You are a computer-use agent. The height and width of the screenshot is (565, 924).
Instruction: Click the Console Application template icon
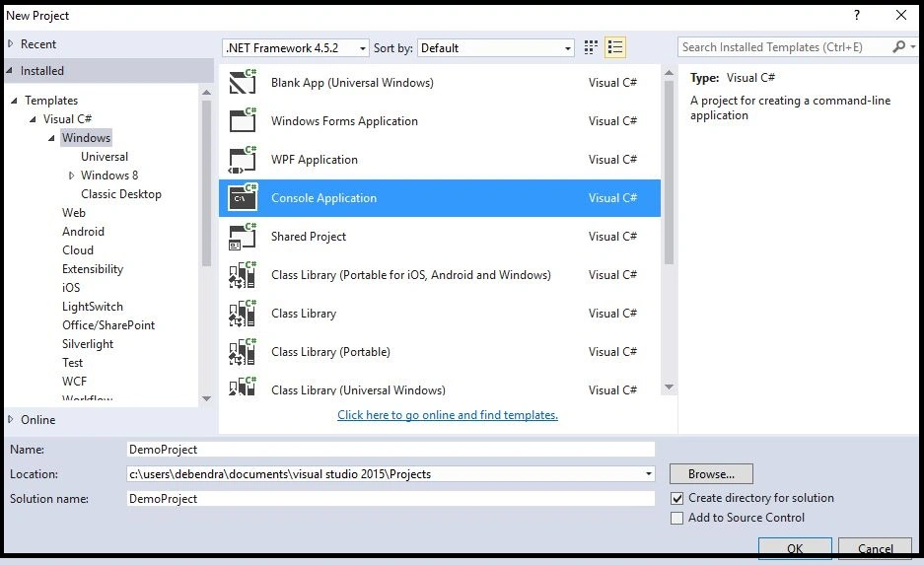(243, 197)
